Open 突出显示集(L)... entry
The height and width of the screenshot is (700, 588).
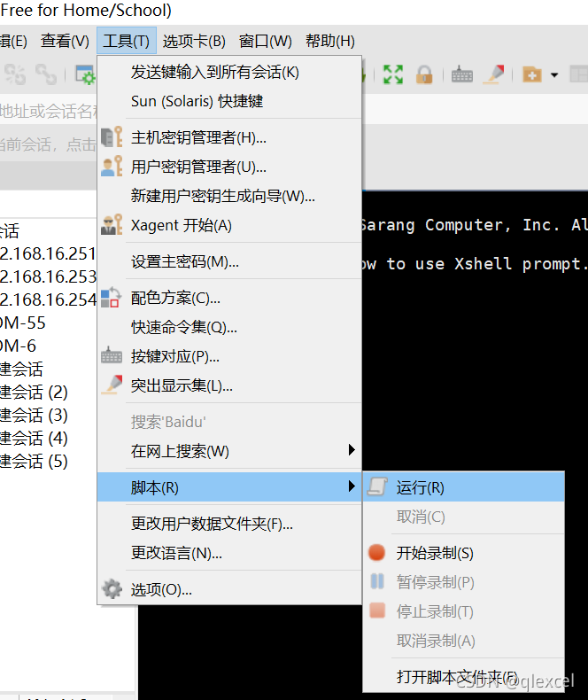229,385
